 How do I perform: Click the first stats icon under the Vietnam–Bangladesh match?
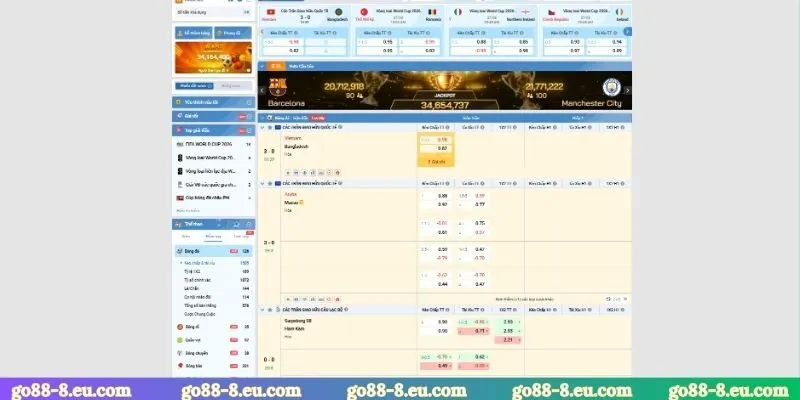(288, 172)
